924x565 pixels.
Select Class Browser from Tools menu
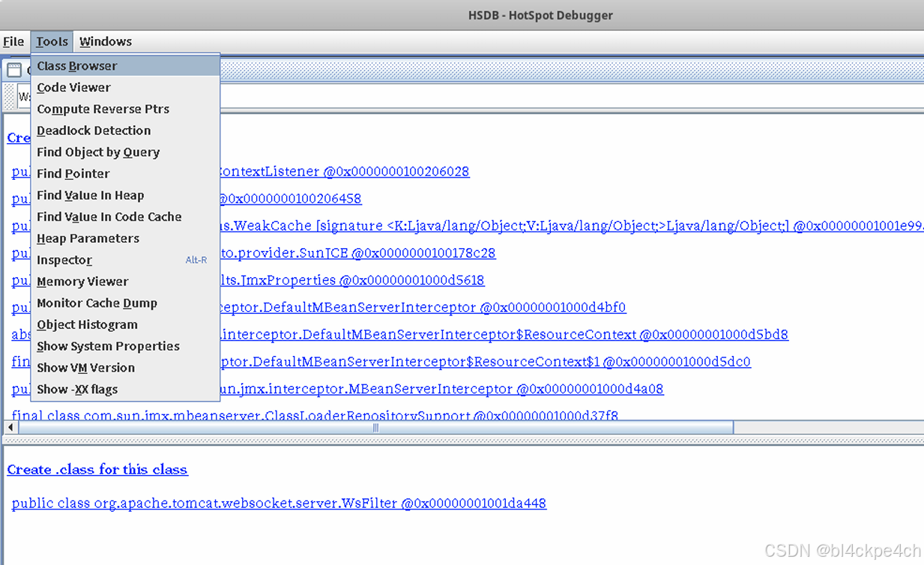tap(125, 66)
